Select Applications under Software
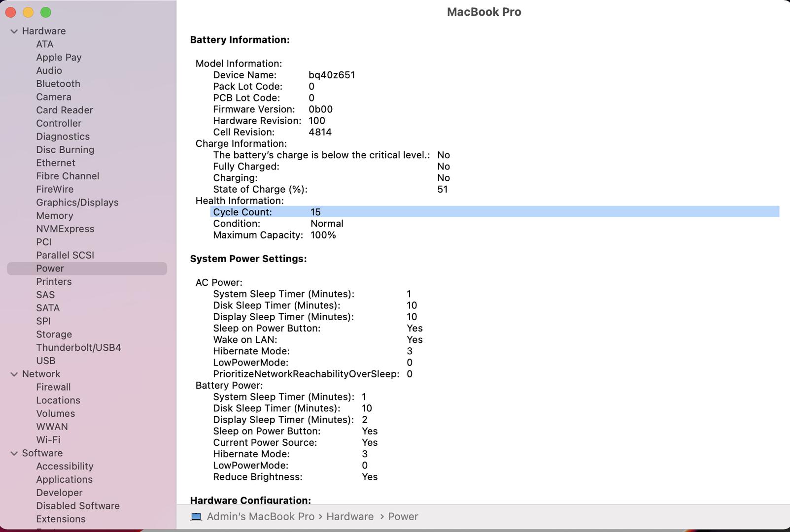The image size is (790, 532). click(64, 480)
